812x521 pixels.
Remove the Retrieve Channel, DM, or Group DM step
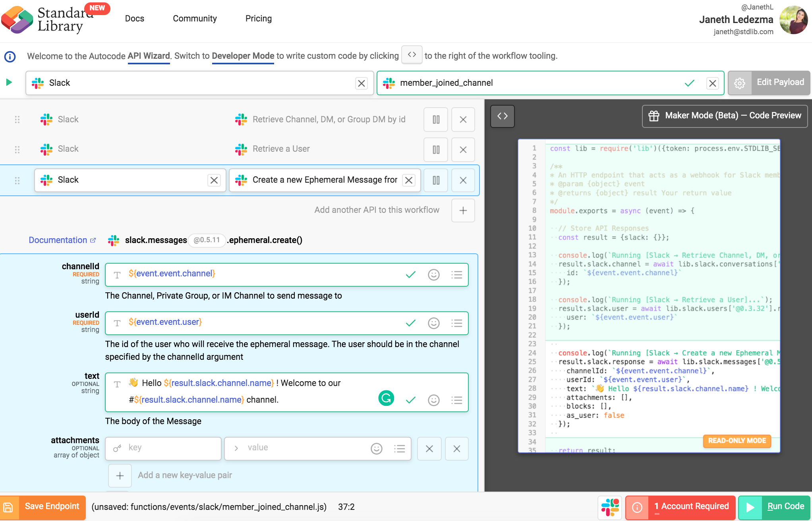coord(463,120)
